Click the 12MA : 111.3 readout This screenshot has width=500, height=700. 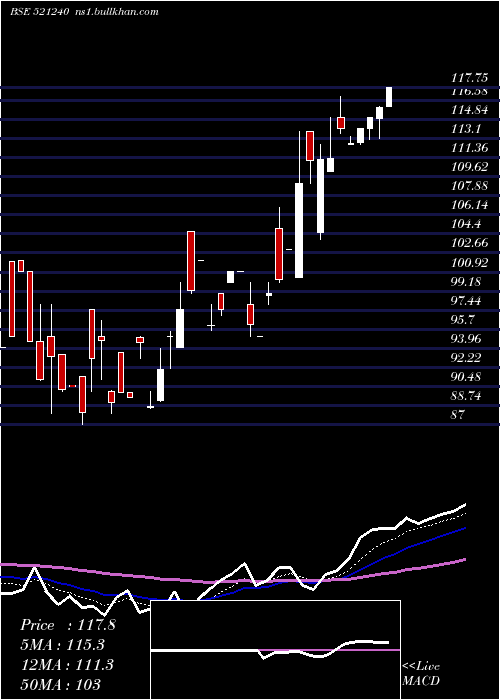click(x=67, y=665)
